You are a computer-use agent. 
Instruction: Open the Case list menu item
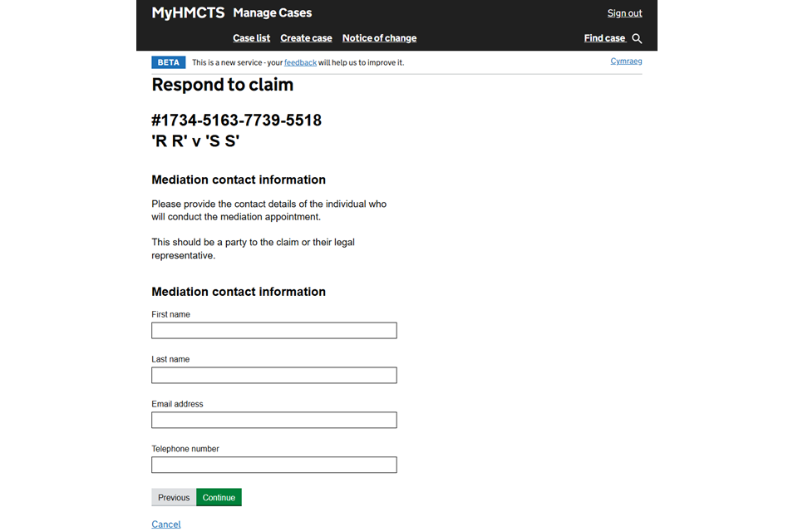click(251, 38)
